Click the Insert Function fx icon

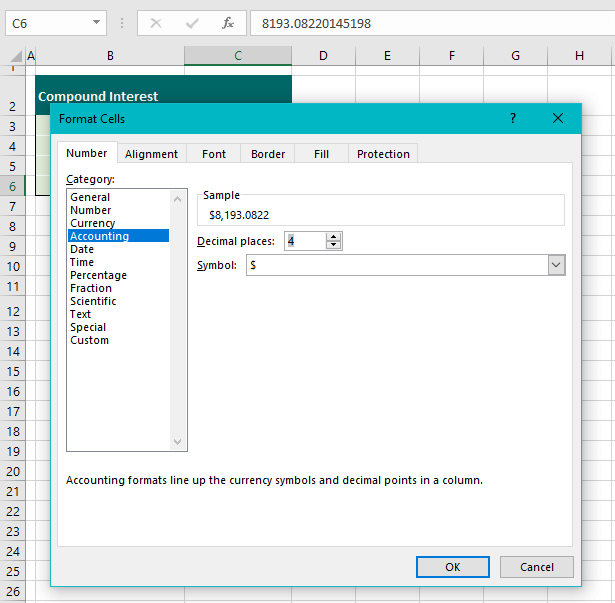(228, 23)
